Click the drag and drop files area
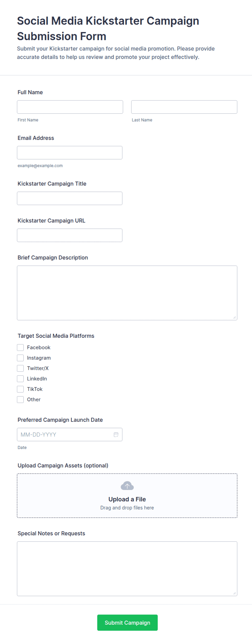 pyautogui.click(x=127, y=496)
